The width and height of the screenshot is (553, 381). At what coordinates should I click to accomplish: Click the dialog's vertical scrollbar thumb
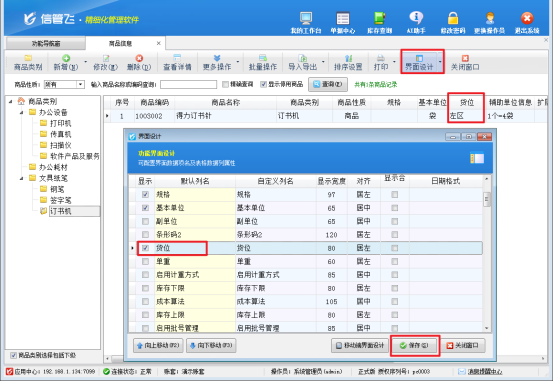486,199
